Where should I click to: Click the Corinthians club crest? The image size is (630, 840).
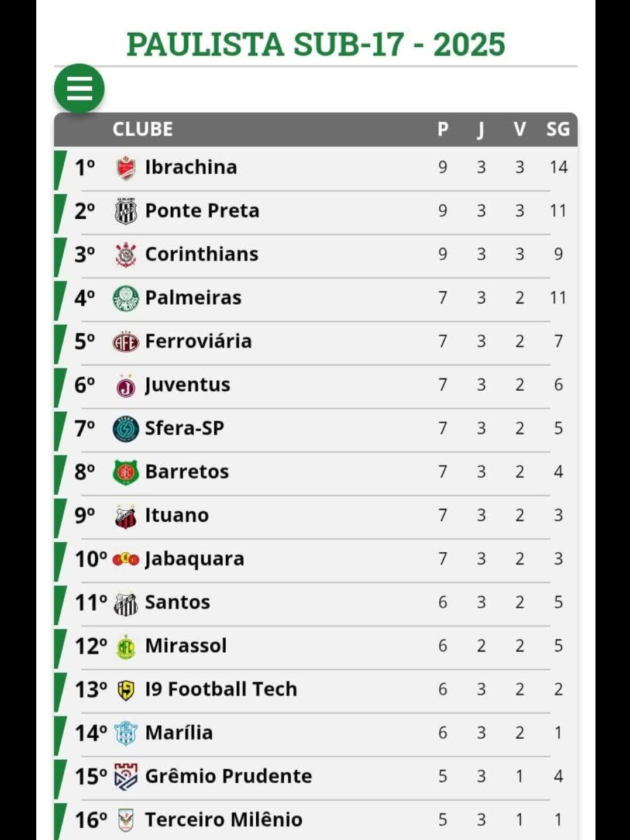(126, 254)
